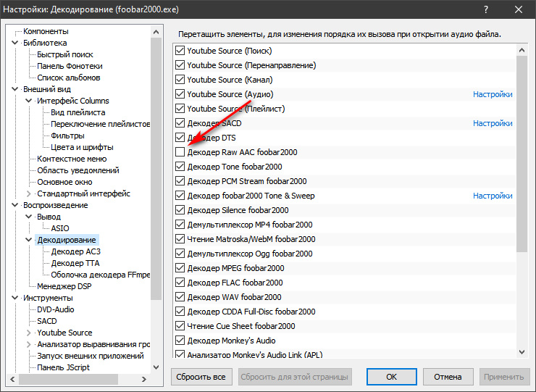Image resolution: width=536 pixels, height=392 pixels.
Task: Open Настройки link for Tone & Sweep decoder
Action: click(493, 196)
